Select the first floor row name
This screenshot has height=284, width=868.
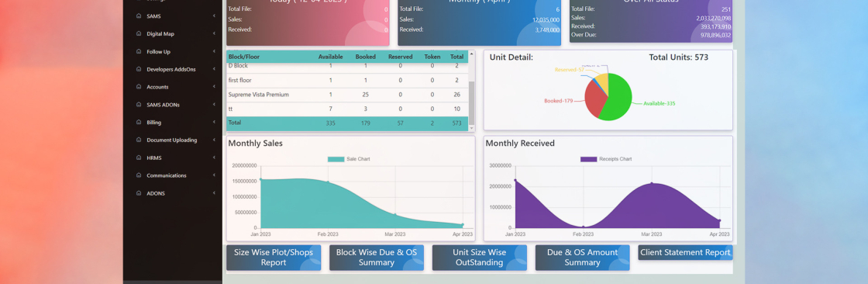pos(239,81)
